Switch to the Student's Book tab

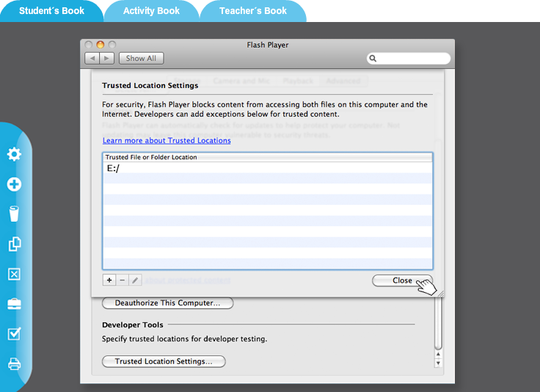point(51,11)
